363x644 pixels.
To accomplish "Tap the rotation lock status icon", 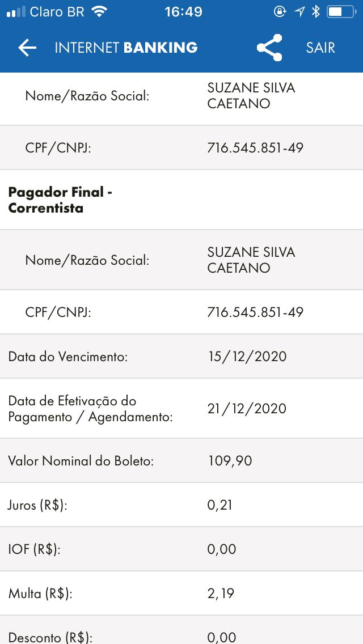I will click(280, 11).
